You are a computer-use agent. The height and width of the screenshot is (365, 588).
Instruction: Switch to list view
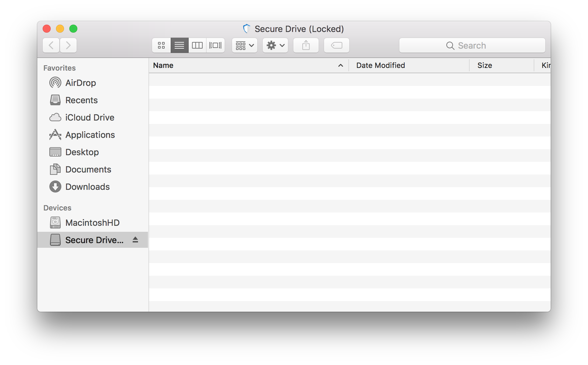(x=179, y=45)
